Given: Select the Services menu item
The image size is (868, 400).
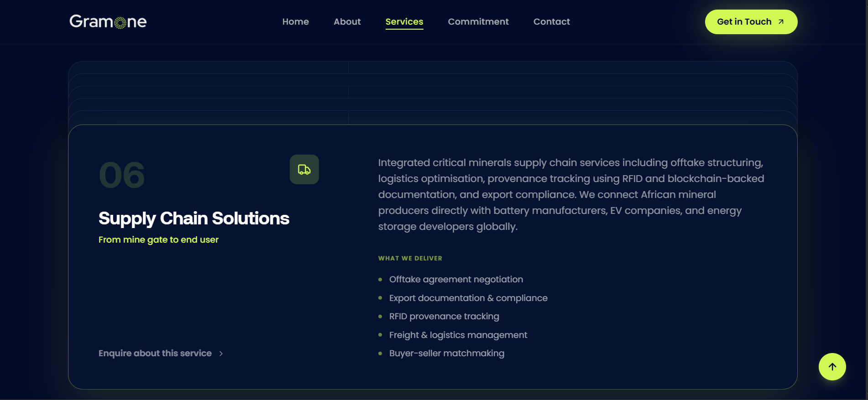Looking at the screenshot, I should tap(404, 22).
